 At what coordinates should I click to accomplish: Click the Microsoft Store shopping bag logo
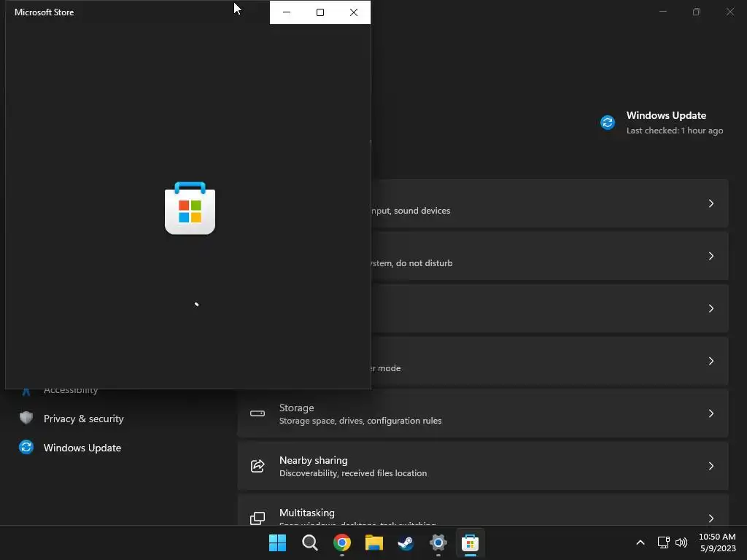190,208
